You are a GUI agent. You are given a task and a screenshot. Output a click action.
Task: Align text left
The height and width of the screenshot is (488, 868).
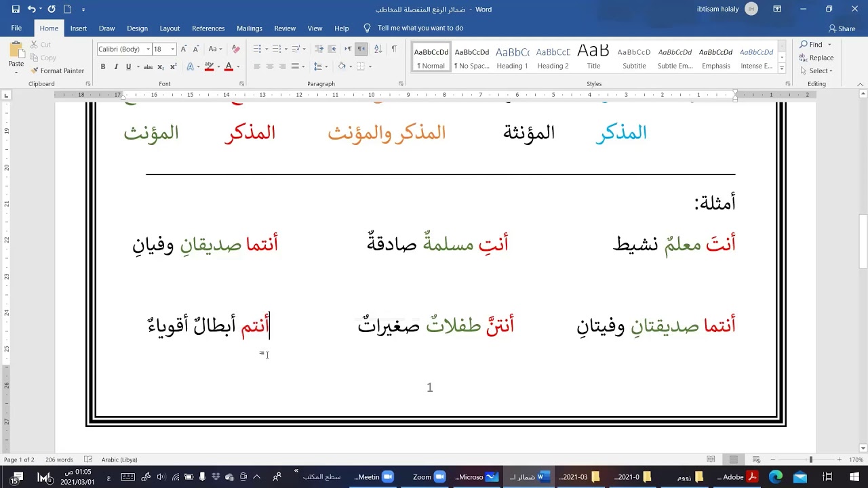(x=257, y=66)
